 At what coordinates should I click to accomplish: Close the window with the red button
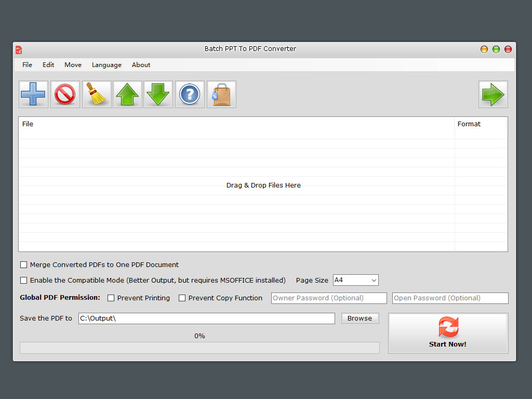508,49
